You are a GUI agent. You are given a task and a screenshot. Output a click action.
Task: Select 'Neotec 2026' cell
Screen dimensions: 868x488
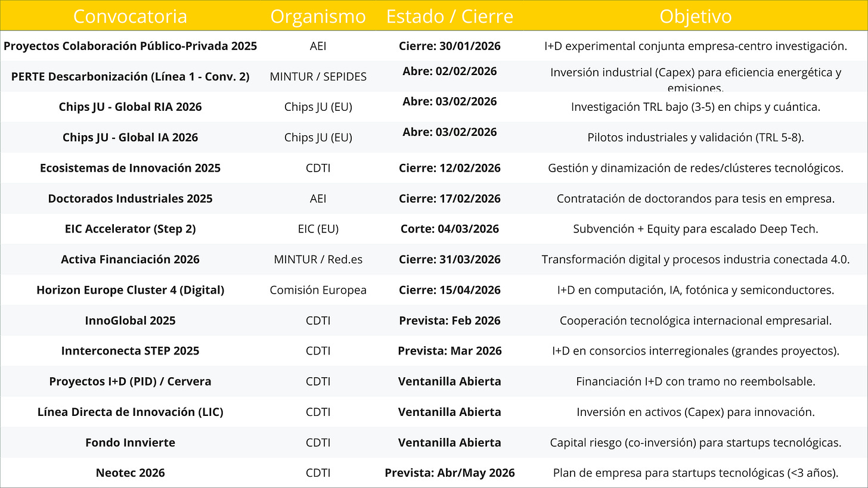130,474
